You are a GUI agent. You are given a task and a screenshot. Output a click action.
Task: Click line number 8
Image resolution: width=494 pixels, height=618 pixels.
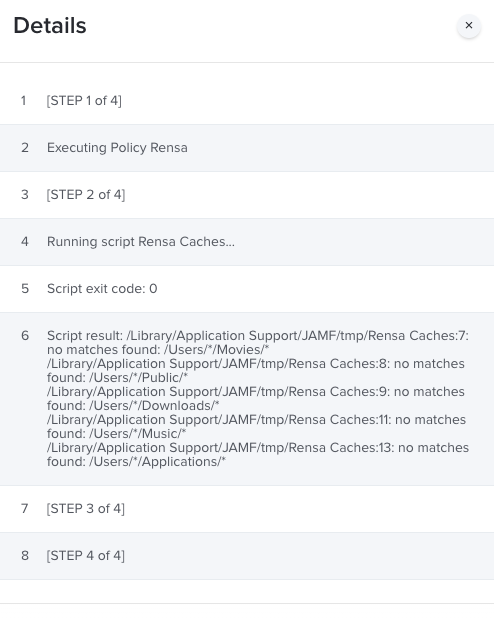(25, 556)
